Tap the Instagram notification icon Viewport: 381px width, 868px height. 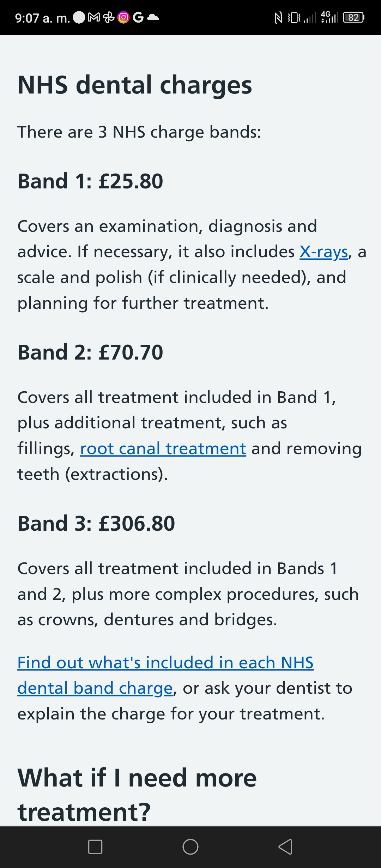click(123, 17)
